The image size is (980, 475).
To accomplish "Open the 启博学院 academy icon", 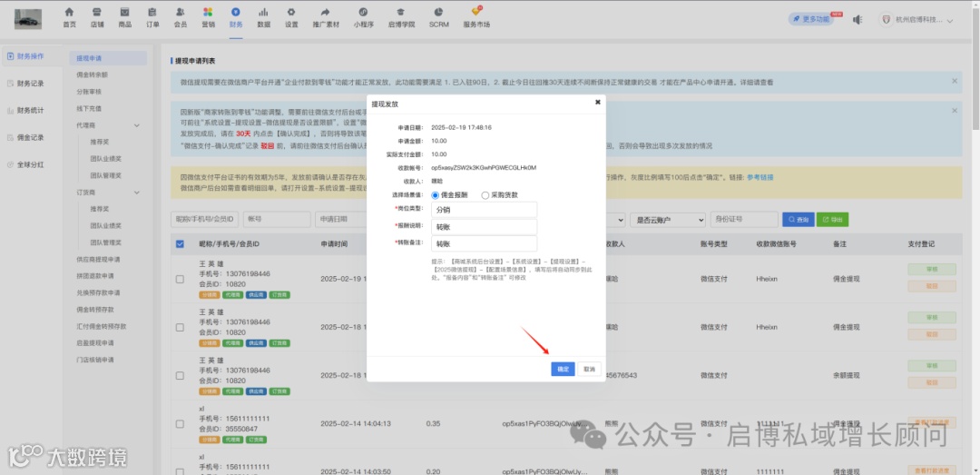I will 401,12.
